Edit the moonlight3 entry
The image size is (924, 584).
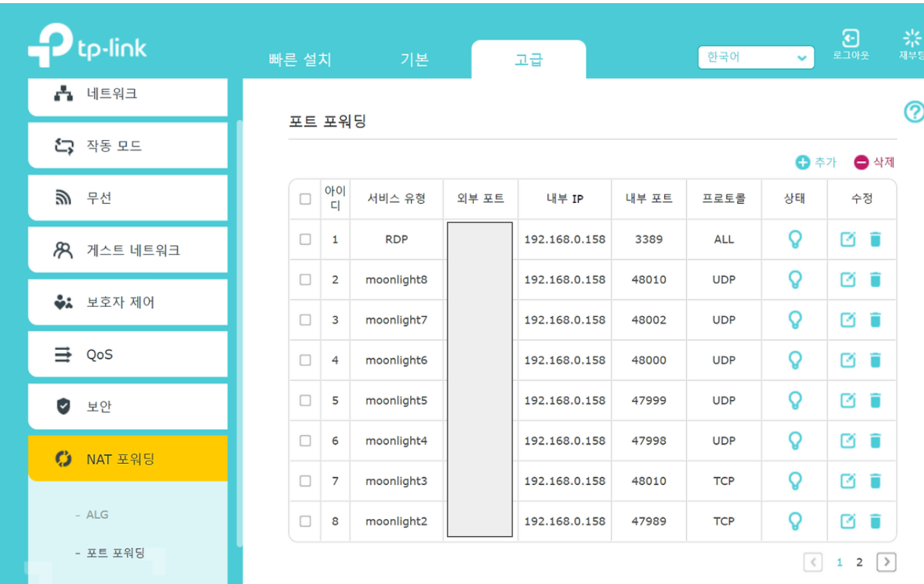tap(847, 481)
